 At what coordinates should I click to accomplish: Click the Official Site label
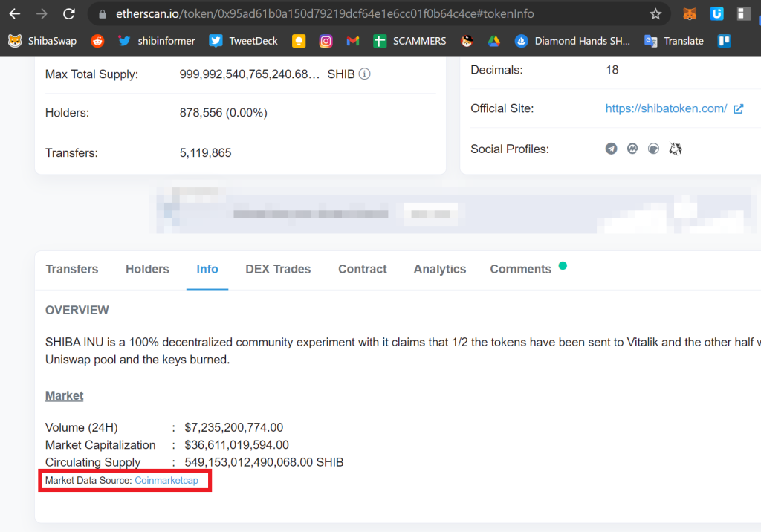tap(502, 108)
